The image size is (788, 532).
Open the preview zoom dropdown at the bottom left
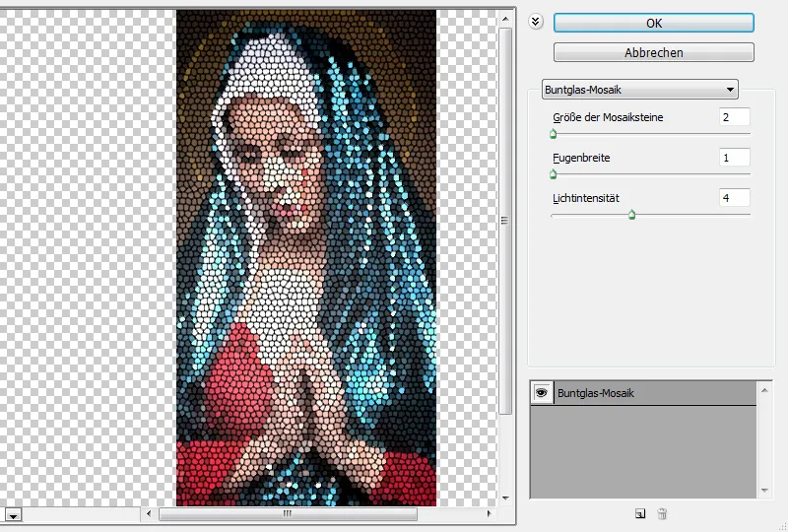click(x=13, y=515)
